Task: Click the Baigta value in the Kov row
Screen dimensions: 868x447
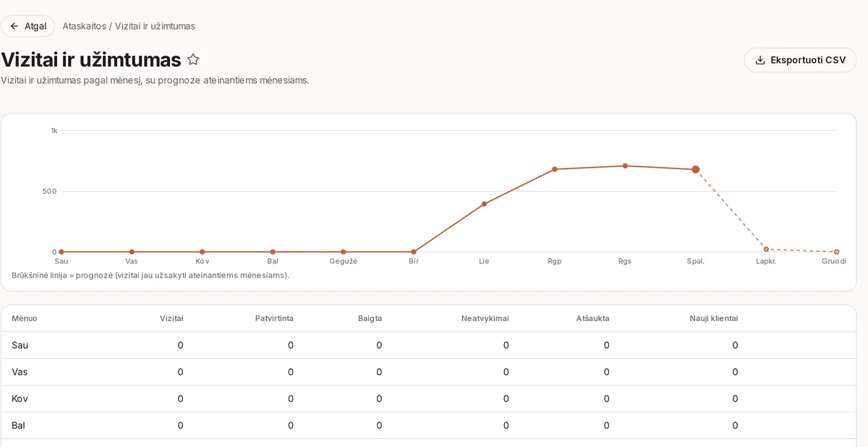Action: coord(379,399)
